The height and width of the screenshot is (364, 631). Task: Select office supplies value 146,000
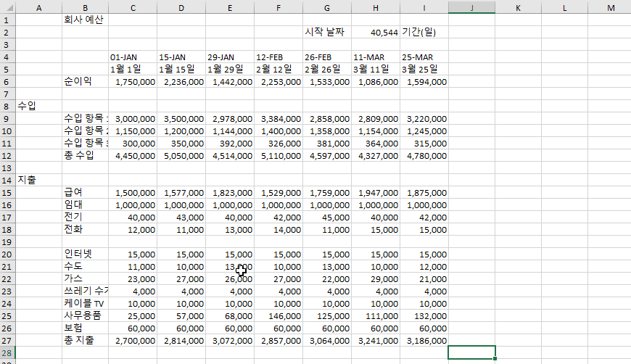click(279, 316)
